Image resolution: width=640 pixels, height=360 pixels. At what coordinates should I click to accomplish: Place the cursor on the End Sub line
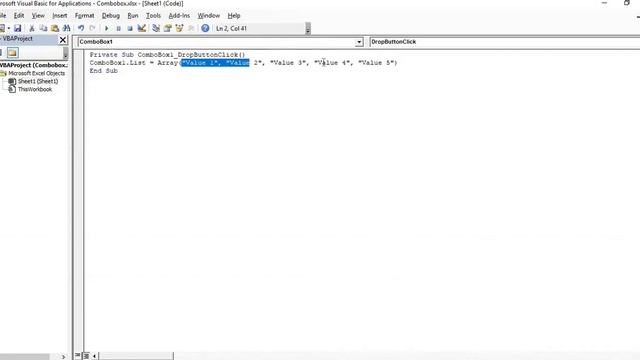(104, 71)
